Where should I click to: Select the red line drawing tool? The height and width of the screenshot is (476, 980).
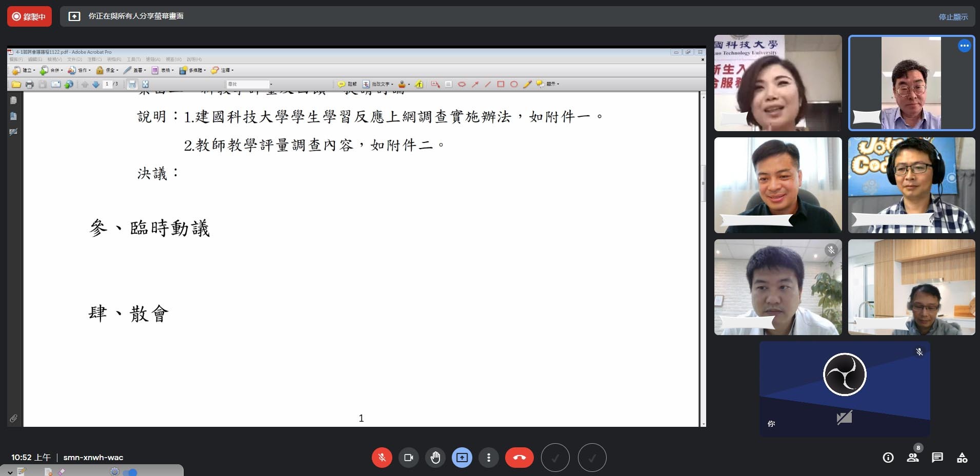point(488,84)
